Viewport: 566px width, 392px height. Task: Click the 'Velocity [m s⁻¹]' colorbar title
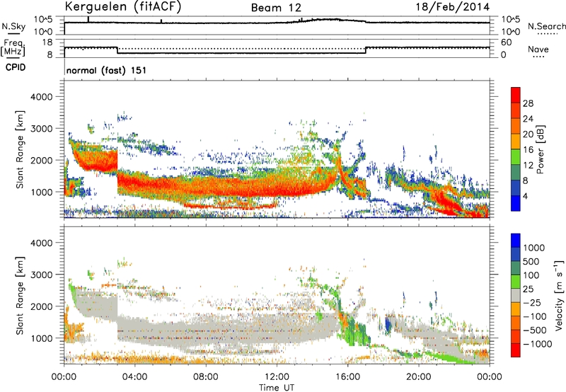559,295
